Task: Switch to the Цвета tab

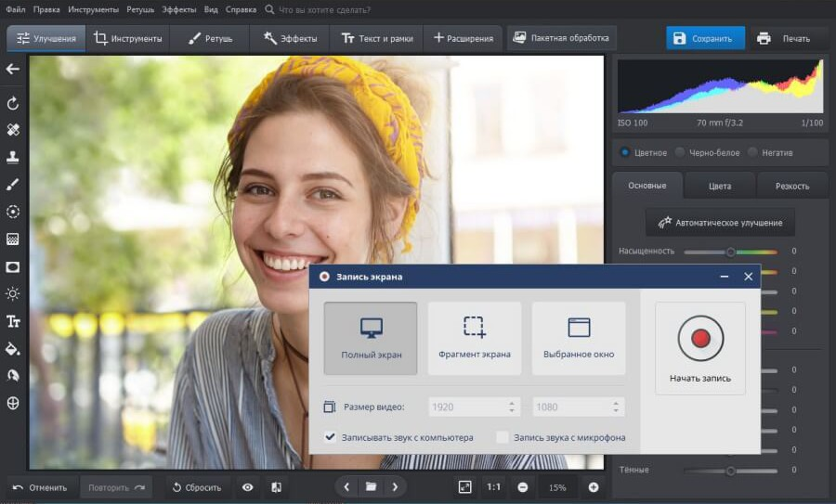Action: (720, 186)
